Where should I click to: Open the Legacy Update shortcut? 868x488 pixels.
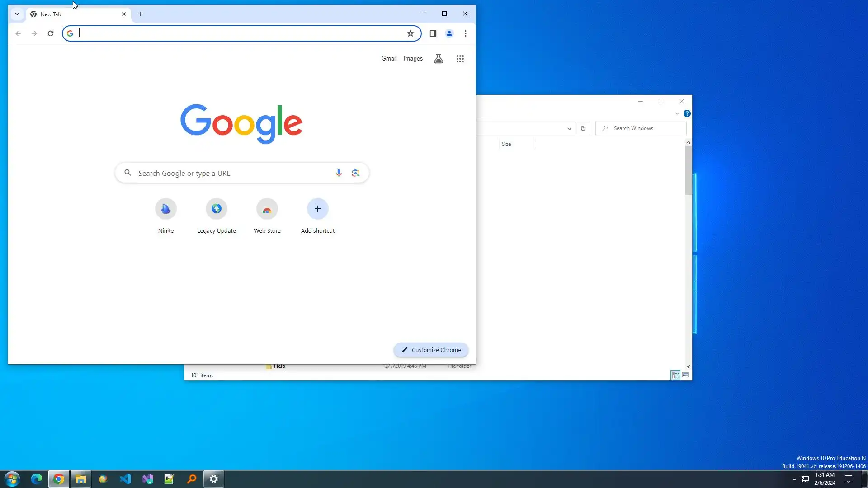[217, 209]
